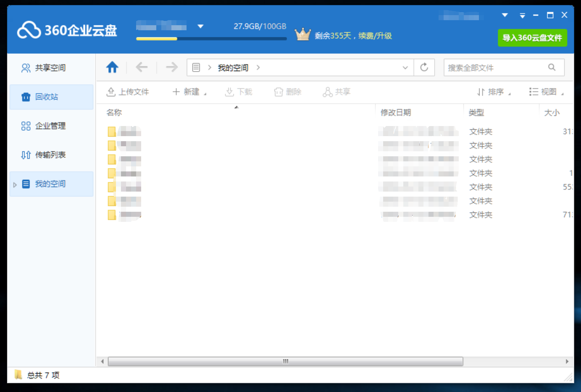This screenshot has width=581, height=392.
Task: Expand the 我的空间 tree arrow
Action: pyautogui.click(x=15, y=185)
